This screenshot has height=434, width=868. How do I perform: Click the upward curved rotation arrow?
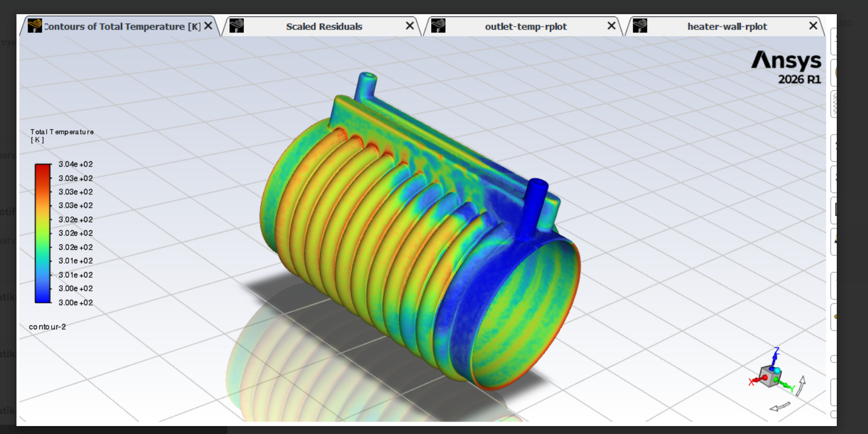coord(800,385)
